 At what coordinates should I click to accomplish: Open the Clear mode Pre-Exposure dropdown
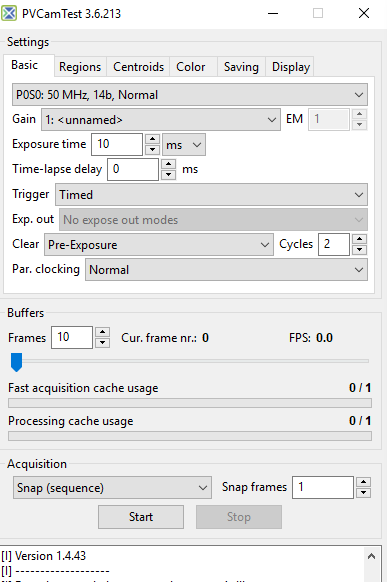[159, 245]
